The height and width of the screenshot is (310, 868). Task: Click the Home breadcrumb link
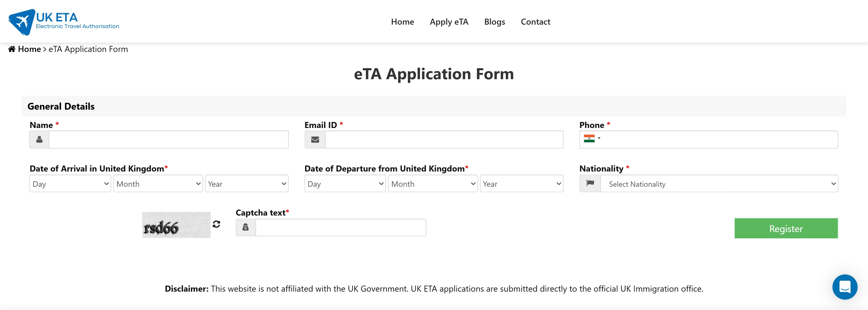point(29,49)
